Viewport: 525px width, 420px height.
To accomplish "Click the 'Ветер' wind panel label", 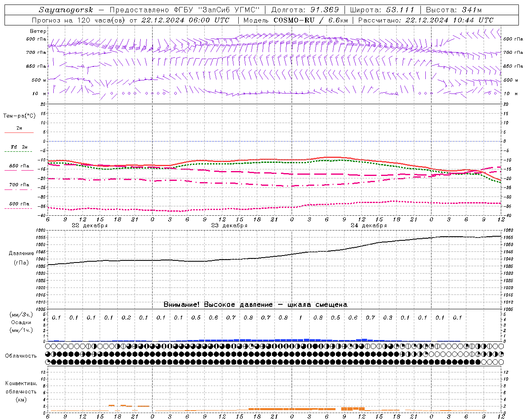I will tap(38, 31).
